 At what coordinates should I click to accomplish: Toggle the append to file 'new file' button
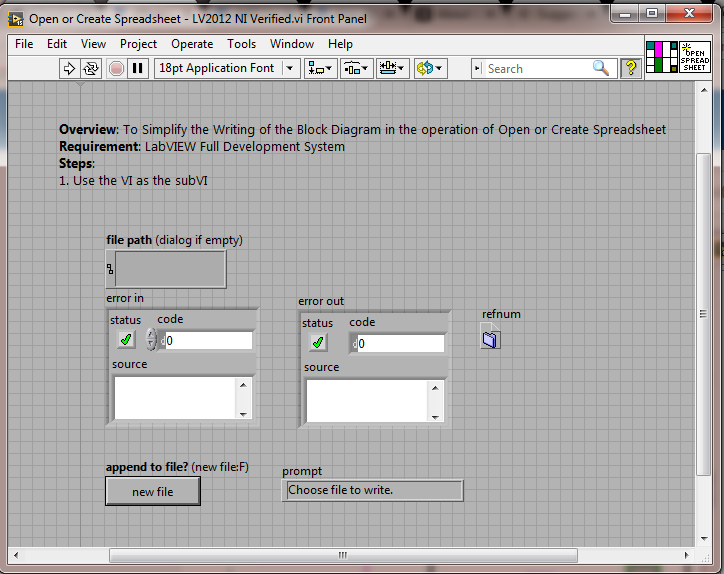pos(153,491)
